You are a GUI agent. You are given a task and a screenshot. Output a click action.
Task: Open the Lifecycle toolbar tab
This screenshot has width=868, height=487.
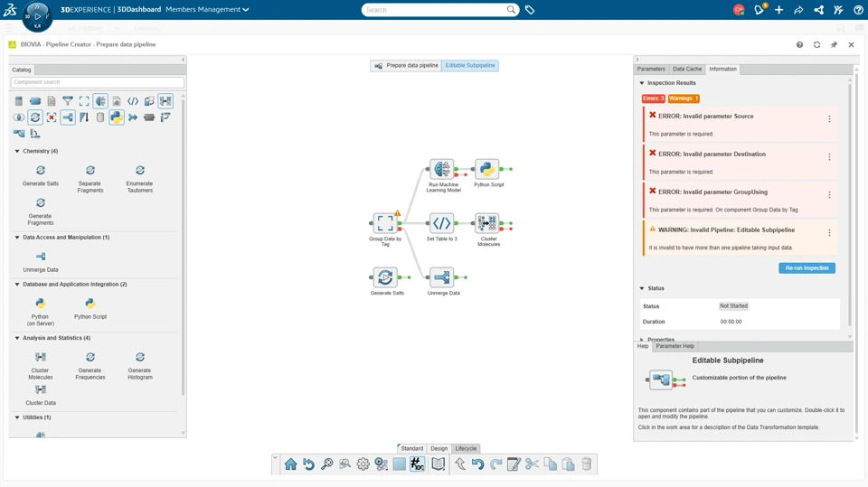(x=466, y=449)
